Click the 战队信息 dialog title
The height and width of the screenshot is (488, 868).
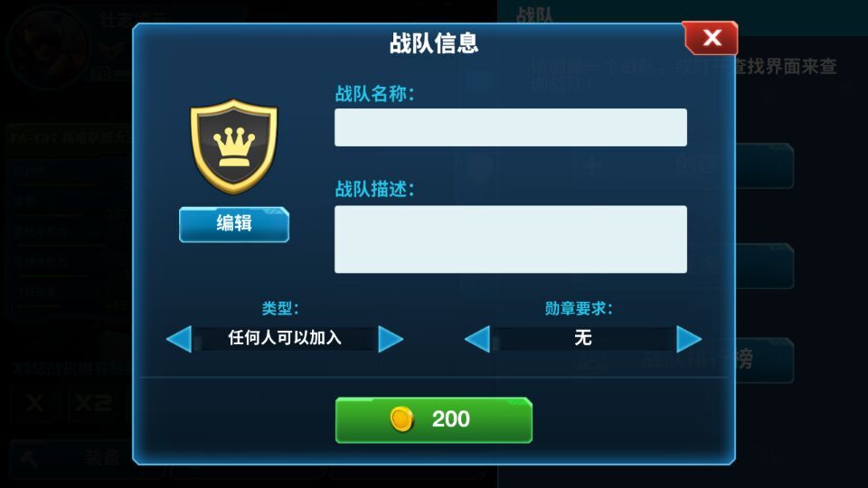[x=433, y=43]
